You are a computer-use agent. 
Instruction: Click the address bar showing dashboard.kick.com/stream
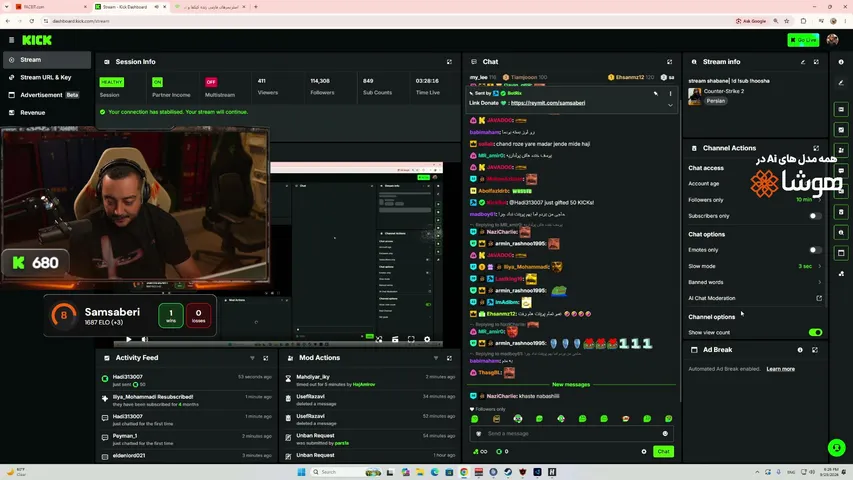point(81,21)
